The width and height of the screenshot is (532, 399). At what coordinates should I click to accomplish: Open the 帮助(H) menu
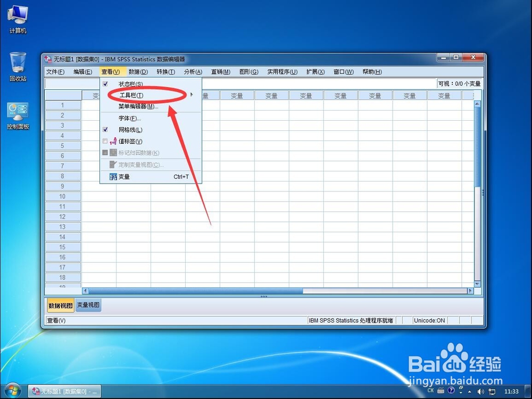pos(372,72)
